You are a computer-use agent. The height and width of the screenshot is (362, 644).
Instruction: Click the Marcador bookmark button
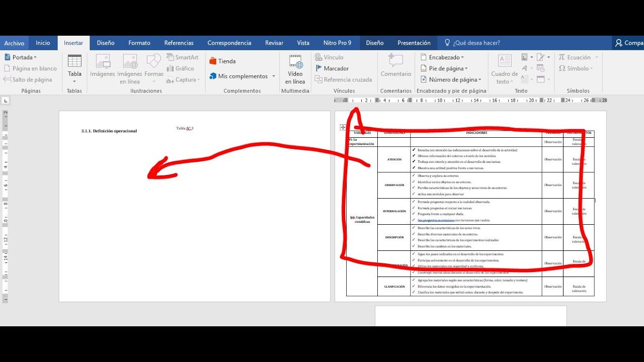pyautogui.click(x=332, y=68)
